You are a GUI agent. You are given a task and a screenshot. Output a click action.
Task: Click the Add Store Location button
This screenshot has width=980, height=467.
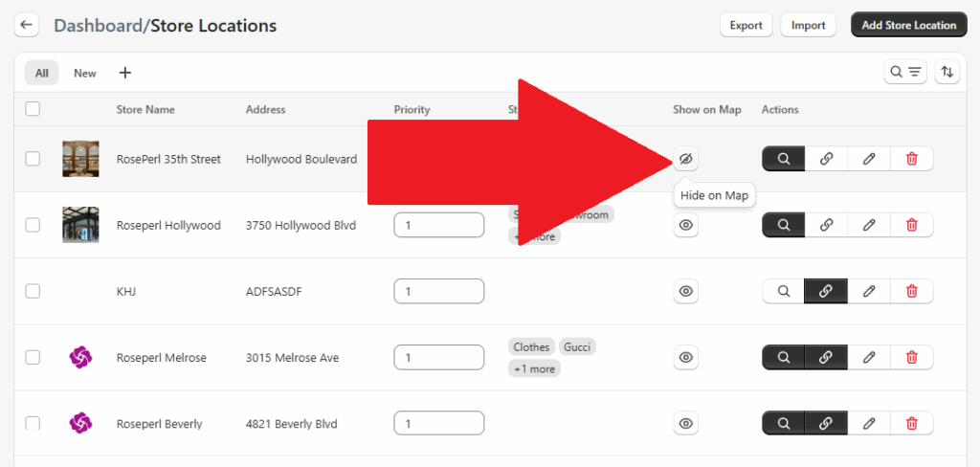[908, 25]
